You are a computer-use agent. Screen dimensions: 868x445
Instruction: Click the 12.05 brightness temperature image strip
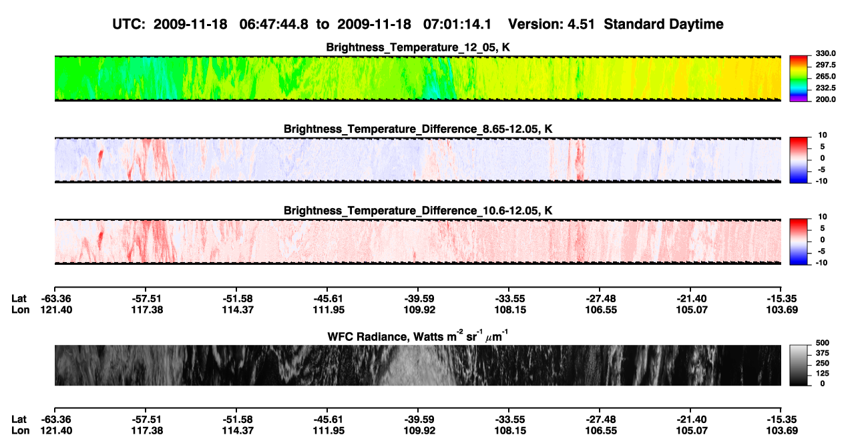pyautogui.click(x=418, y=78)
